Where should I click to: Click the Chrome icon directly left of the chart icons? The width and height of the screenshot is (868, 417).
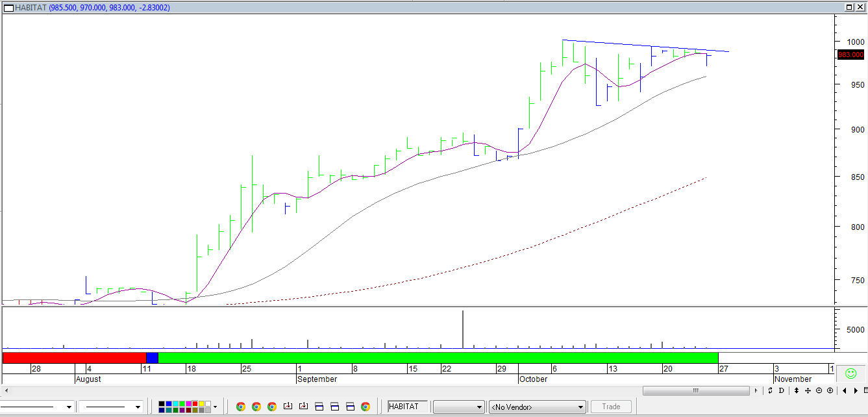tap(272, 407)
